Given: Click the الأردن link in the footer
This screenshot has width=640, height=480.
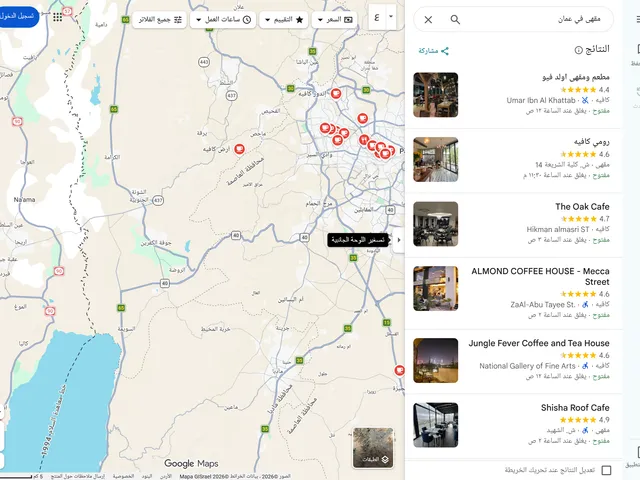Looking at the screenshot, I should [166, 476].
